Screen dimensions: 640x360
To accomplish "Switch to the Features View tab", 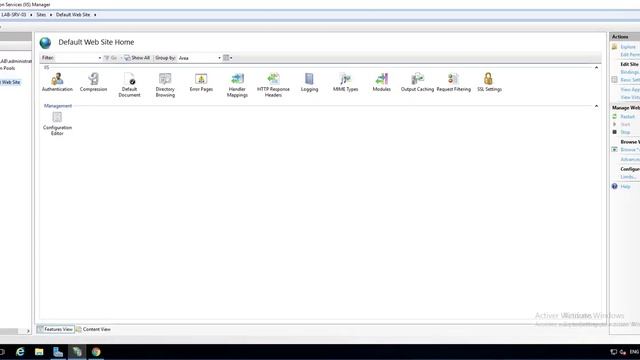I will coord(56,329).
